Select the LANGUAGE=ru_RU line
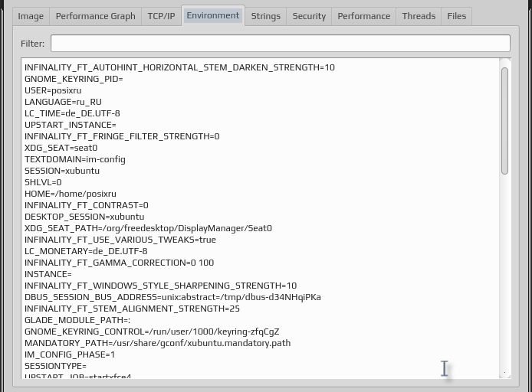Viewport: 532px width, 392px height. (63, 102)
